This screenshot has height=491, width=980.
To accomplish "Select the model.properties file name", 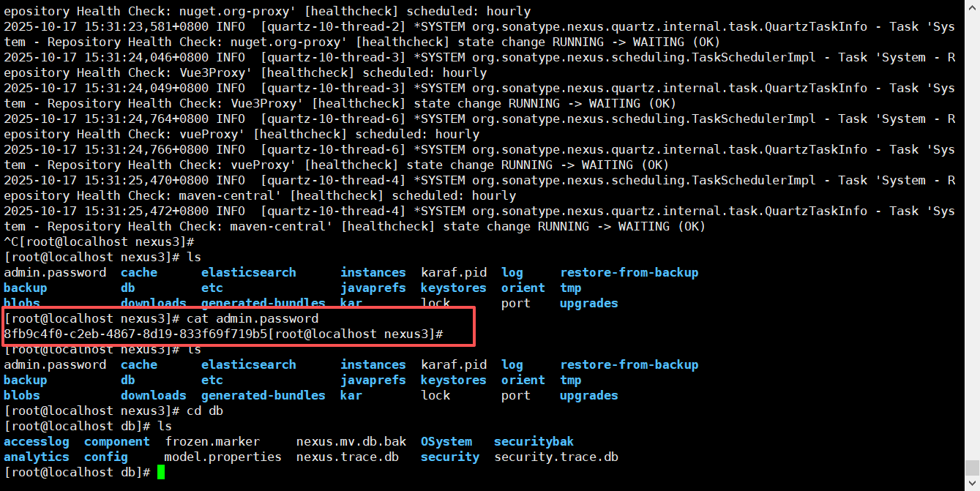I will tap(223, 457).
